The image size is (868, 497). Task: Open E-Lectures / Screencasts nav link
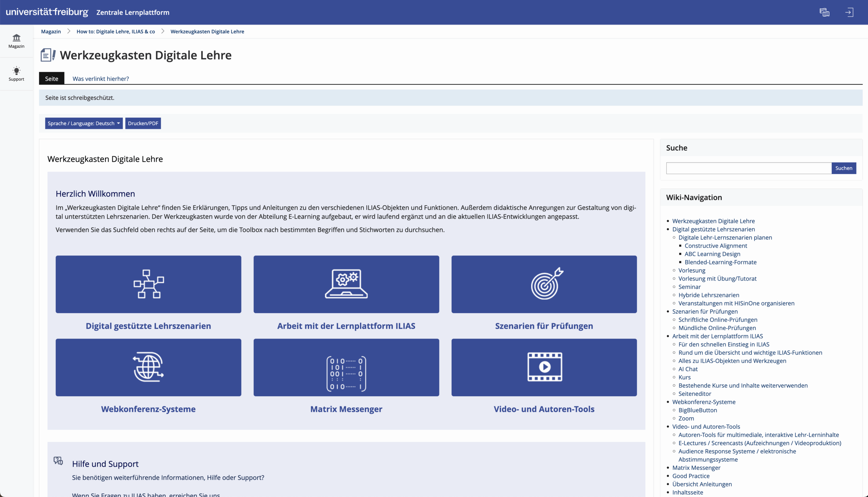(x=759, y=443)
